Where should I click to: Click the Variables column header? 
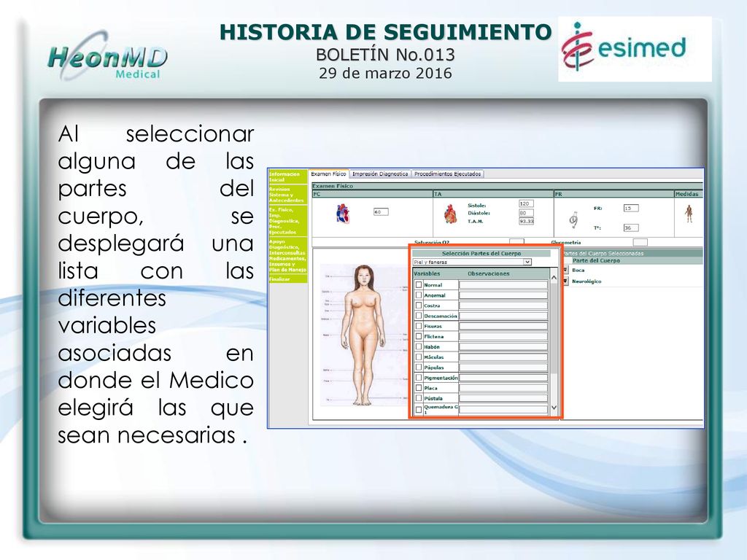click(x=427, y=274)
